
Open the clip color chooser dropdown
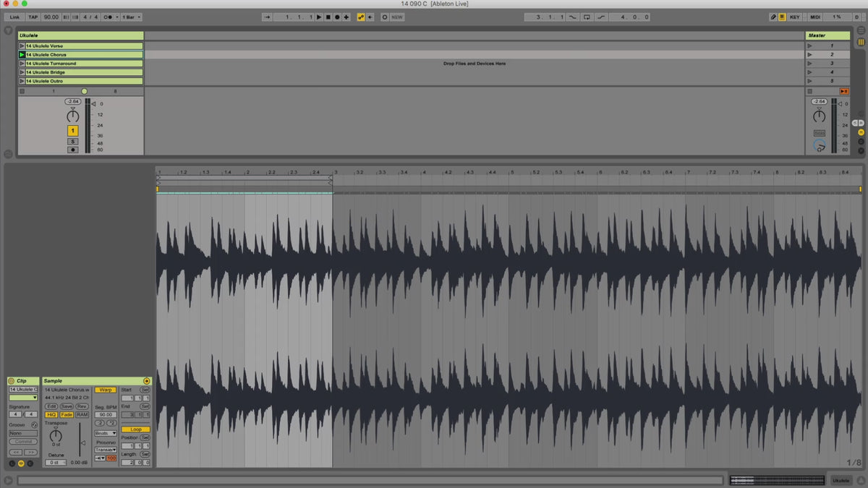[23, 398]
